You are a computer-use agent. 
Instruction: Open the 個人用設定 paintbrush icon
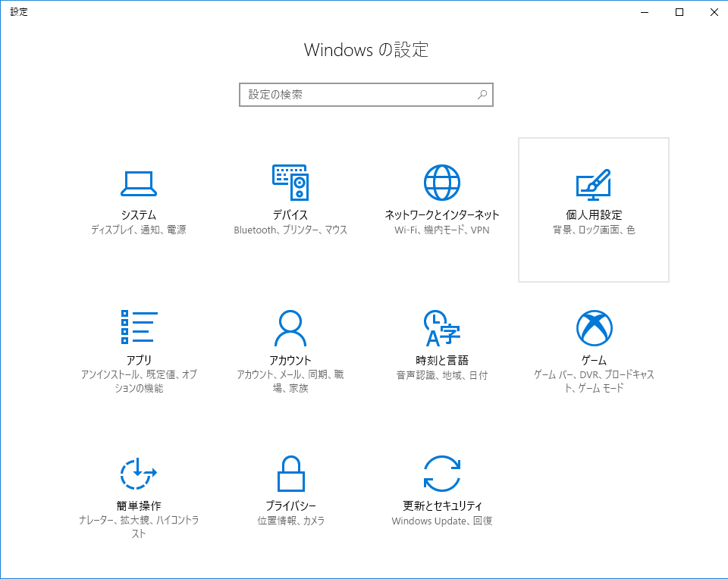tap(593, 185)
